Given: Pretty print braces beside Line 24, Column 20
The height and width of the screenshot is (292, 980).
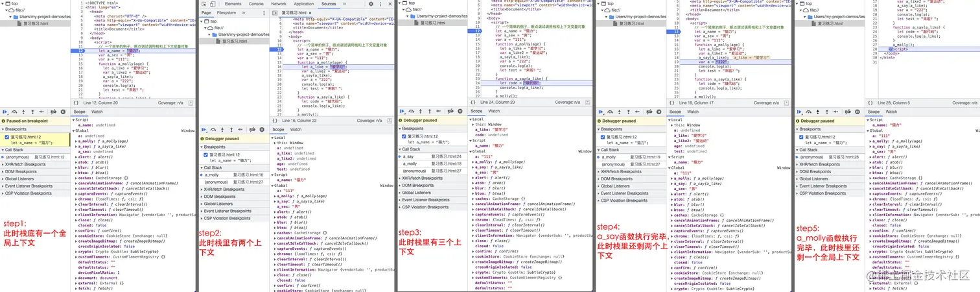Looking at the screenshot, I should (473, 103).
